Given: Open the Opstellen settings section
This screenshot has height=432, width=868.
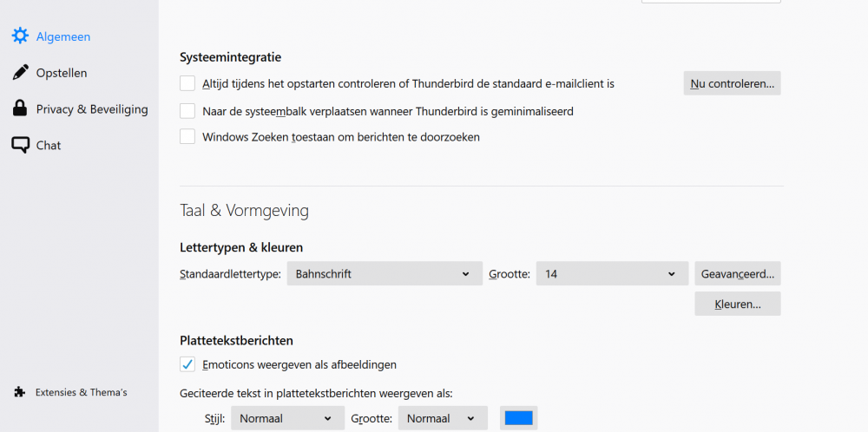Looking at the screenshot, I should pyautogui.click(x=62, y=73).
